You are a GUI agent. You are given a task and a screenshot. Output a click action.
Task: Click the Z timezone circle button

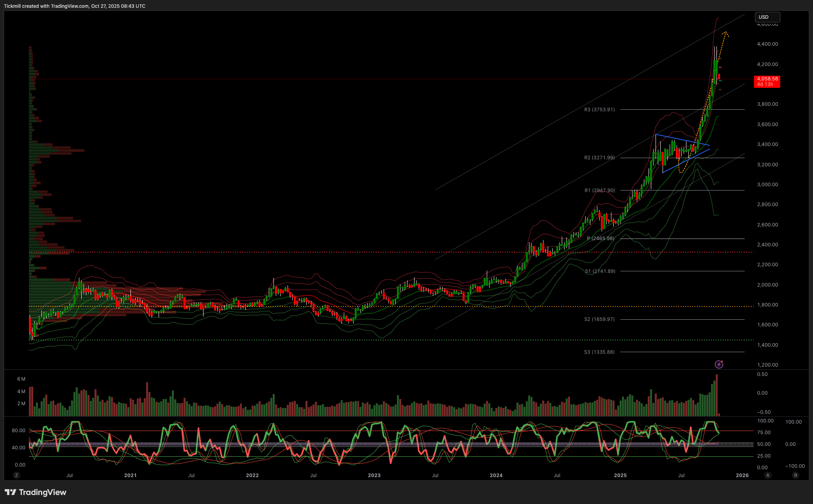click(16, 475)
